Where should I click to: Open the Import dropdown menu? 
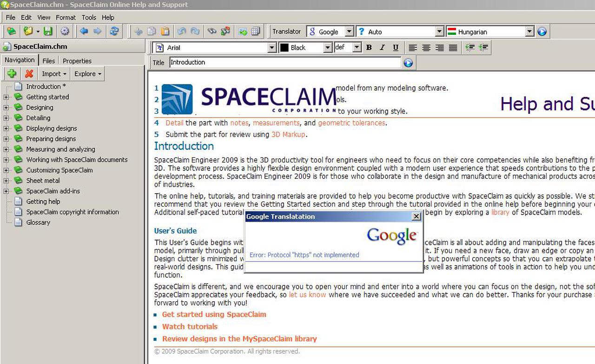54,74
